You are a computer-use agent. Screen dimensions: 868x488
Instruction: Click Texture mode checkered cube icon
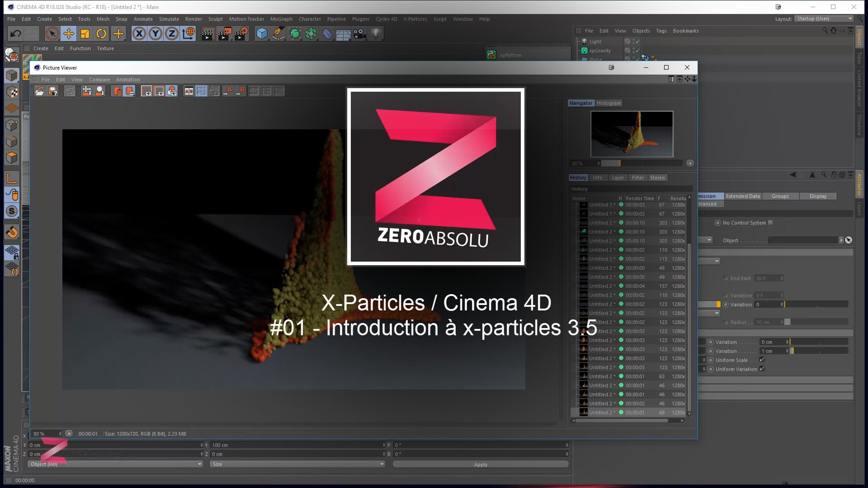pyautogui.click(x=12, y=92)
